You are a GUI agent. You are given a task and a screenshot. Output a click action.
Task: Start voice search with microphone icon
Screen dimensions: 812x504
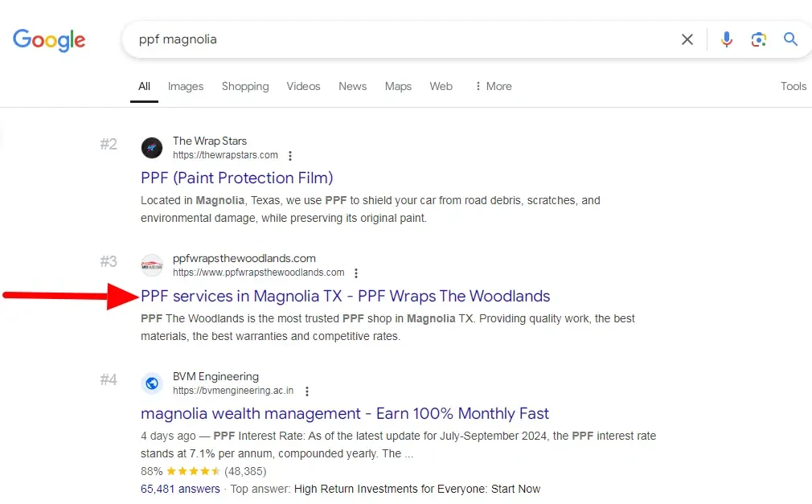pyautogui.click(x=727, y=39)
